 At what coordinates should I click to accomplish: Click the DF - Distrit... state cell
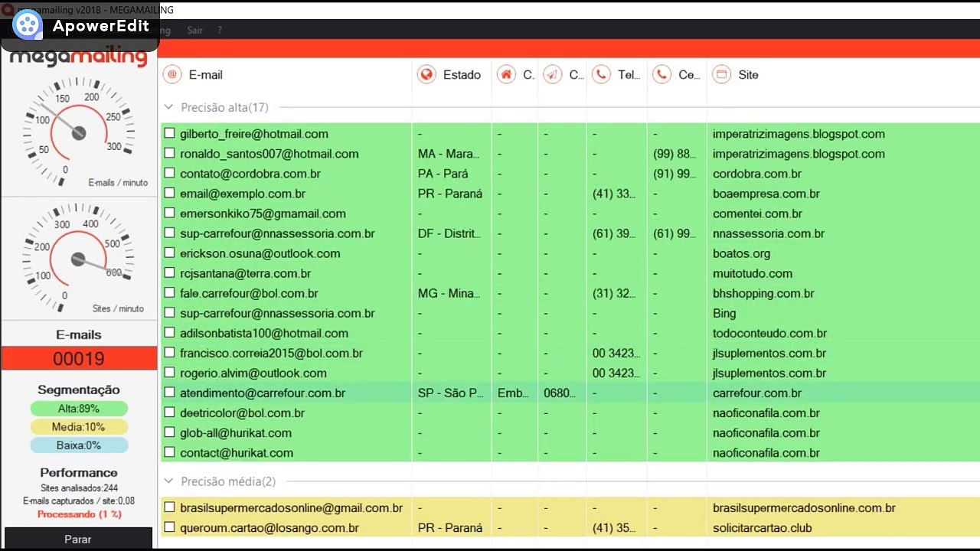click(x=450, y=233)
